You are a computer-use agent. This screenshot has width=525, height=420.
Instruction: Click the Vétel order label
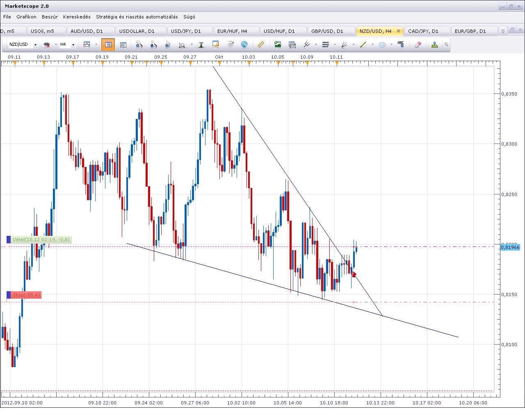pyautogui.click(x=41, y=240)
